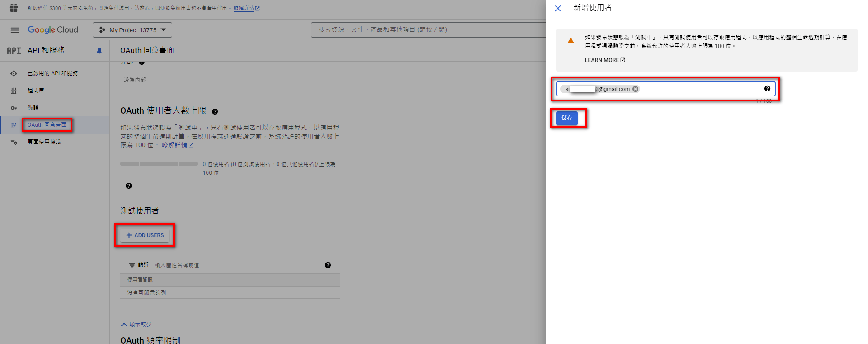This screenshot has height=344, width=868.
Task: Click the page usage agreements settings icon
Action: point(14,142)
